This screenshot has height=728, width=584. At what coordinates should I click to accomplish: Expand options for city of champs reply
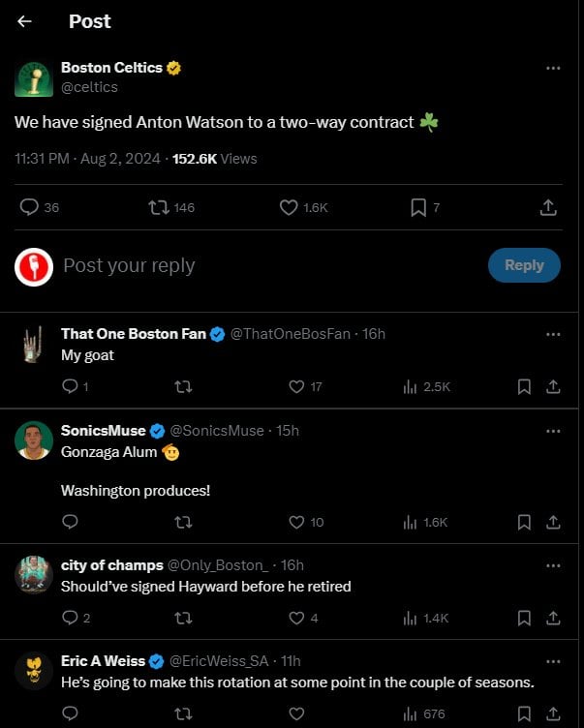pos(553,565)
